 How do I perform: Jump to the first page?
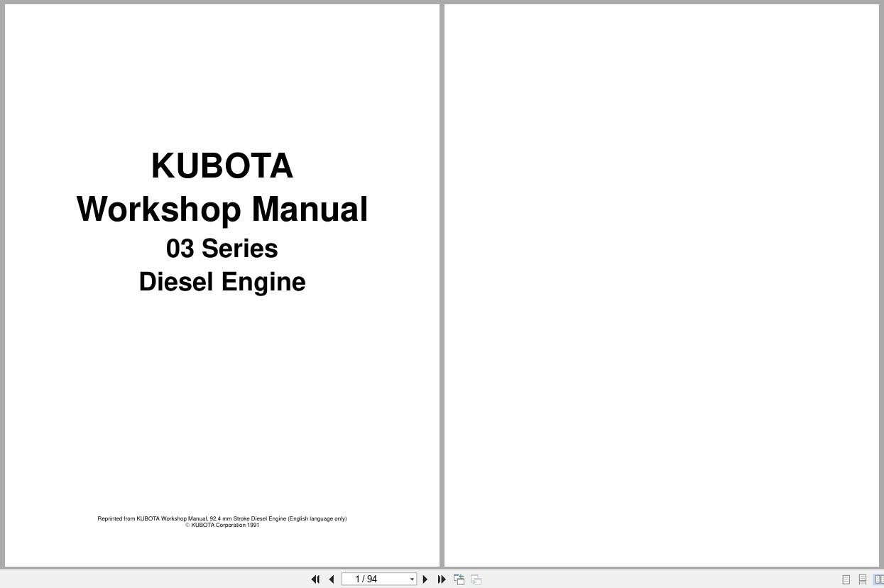[x=315, y=579]
